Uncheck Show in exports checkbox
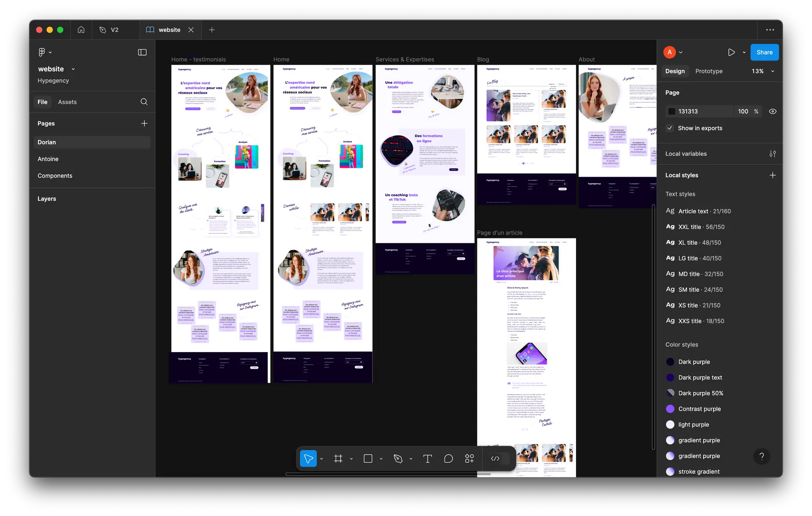The width and height of the screenshot is (812, 516). (x=669, y=128)
